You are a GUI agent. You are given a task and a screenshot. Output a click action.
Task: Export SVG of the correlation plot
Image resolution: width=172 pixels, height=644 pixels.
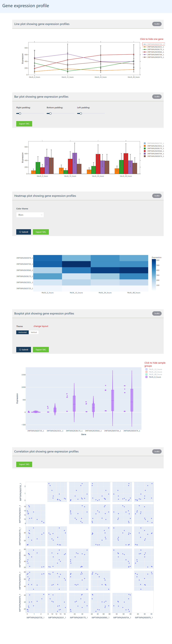tap(24, 464)
